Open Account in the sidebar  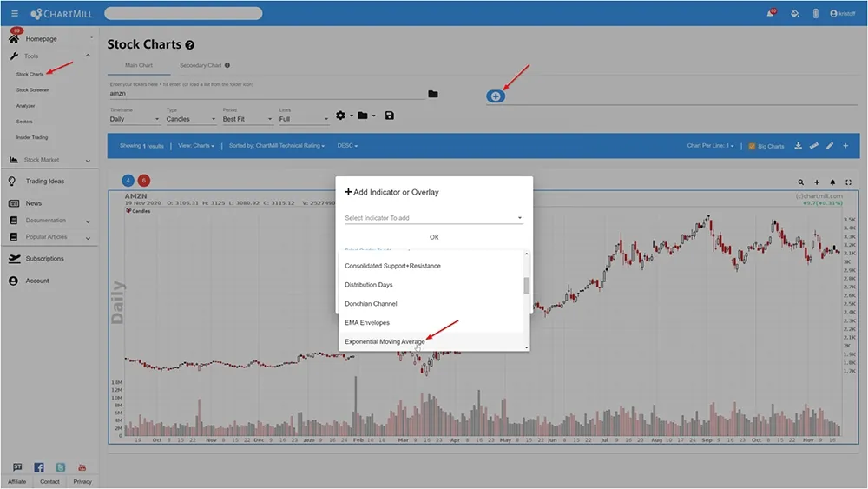(37, 281)
